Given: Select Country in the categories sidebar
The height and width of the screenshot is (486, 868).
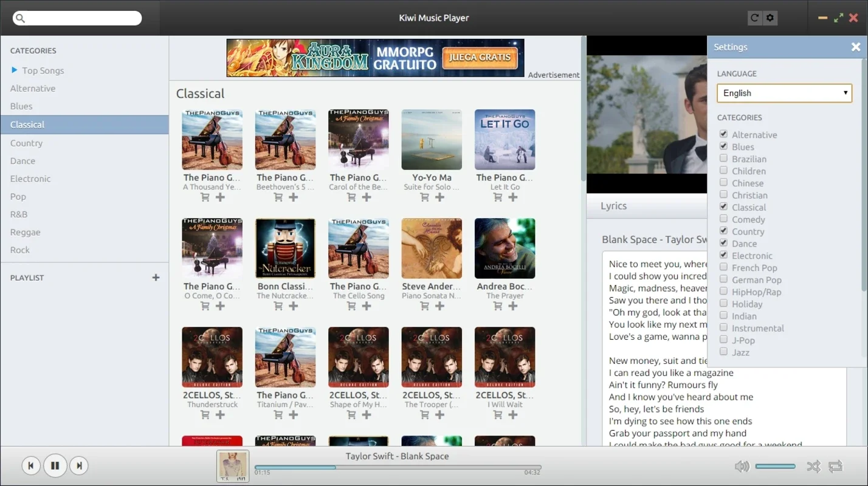Looking at the screenshot, I should point(26,143).
